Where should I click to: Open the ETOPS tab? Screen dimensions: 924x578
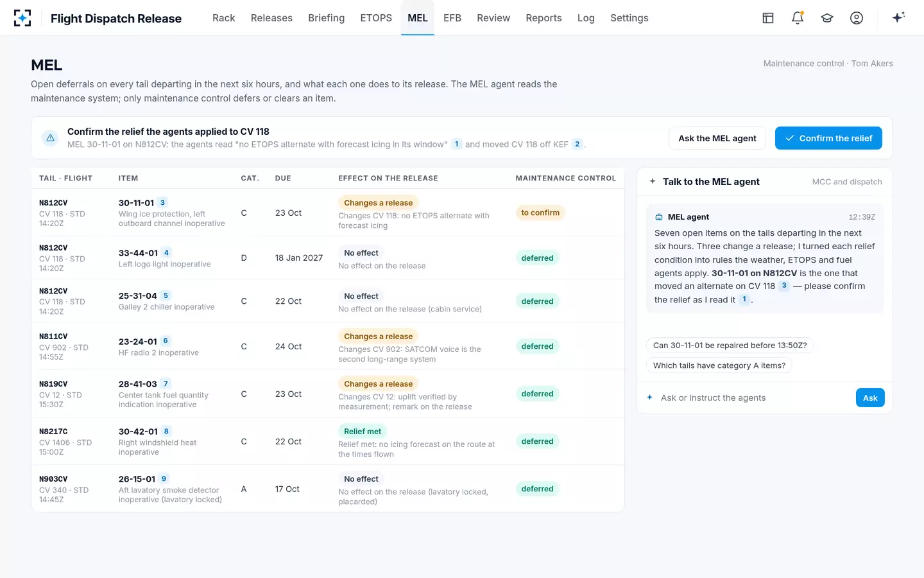pos(376,18)
